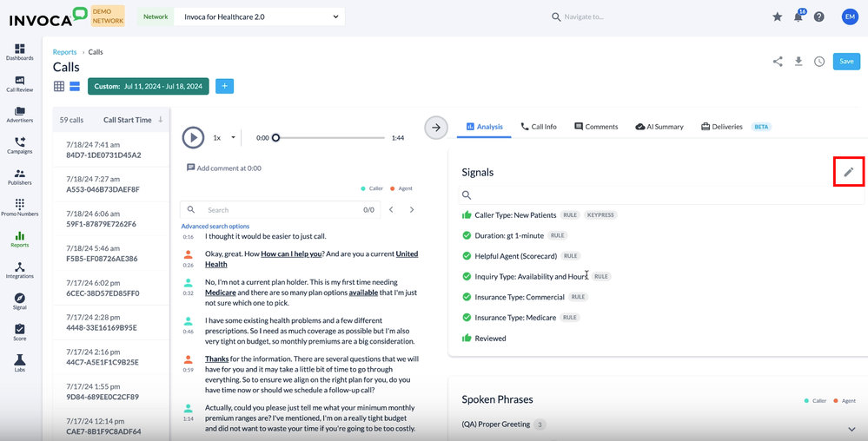Select the Deliveries tab
The image size is (868, 441).
pyautogui.click(x=722, y=127)
